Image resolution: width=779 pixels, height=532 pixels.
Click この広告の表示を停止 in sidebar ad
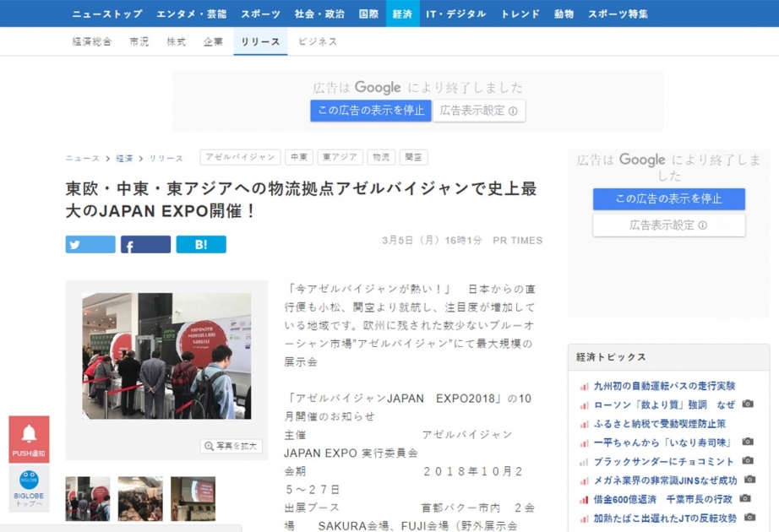click(x=668, y=198)
